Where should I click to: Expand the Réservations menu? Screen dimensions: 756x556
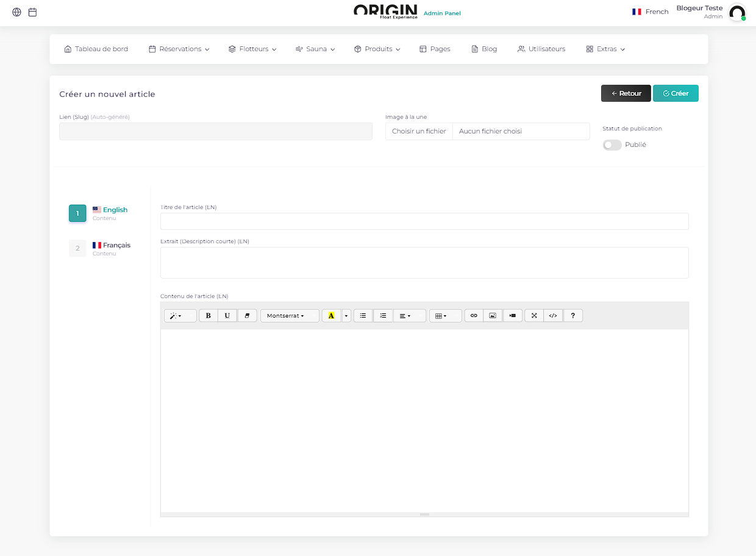[179, 49]
